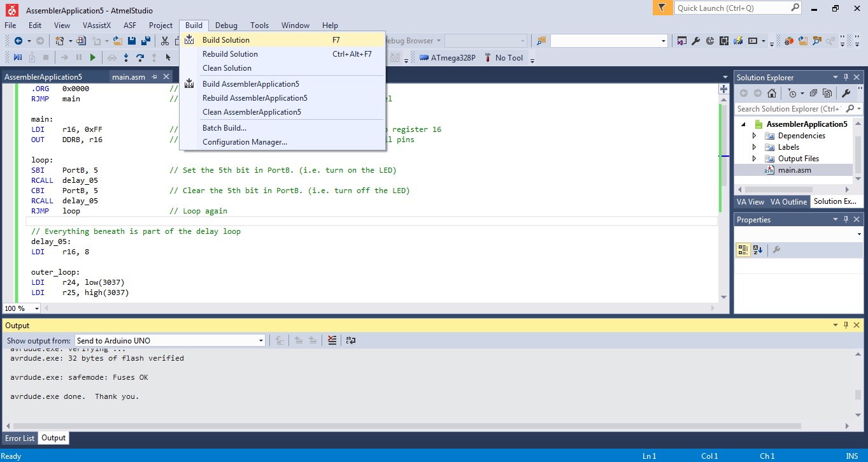Open the AVR Simulator stopwatch toolbar icon
Image resolution: width=868 pixels, height=462 pixels.
pyautogui.click(x=709, y=40)
